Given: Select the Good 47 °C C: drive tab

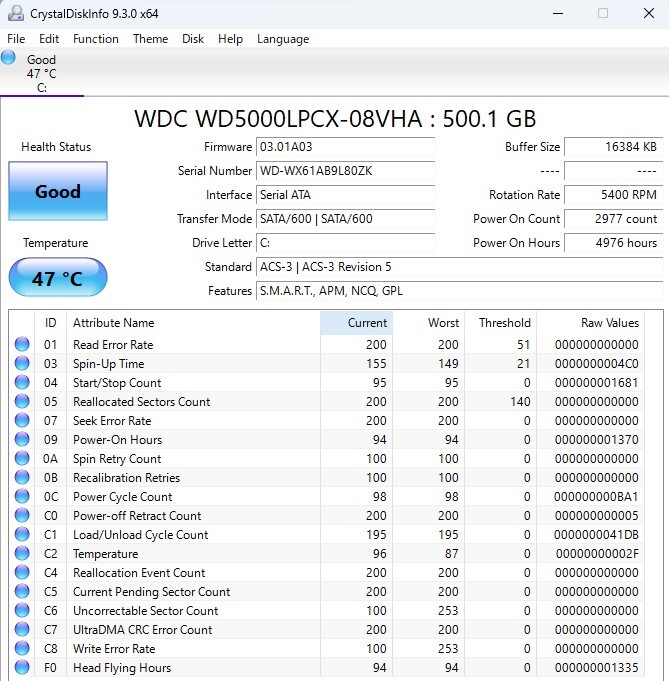Looking at the screenshot, I should [x=41, y=73].
